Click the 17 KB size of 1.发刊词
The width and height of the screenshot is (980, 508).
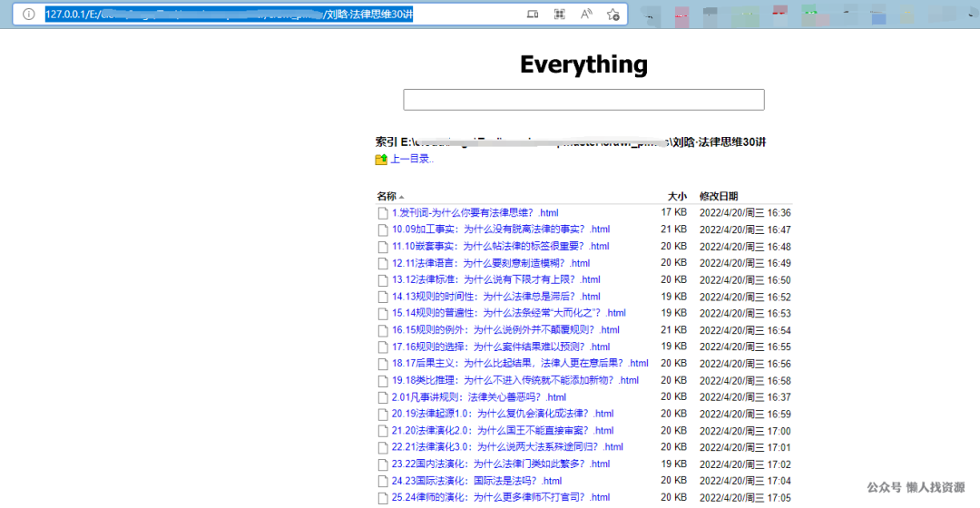pos(673,212)
